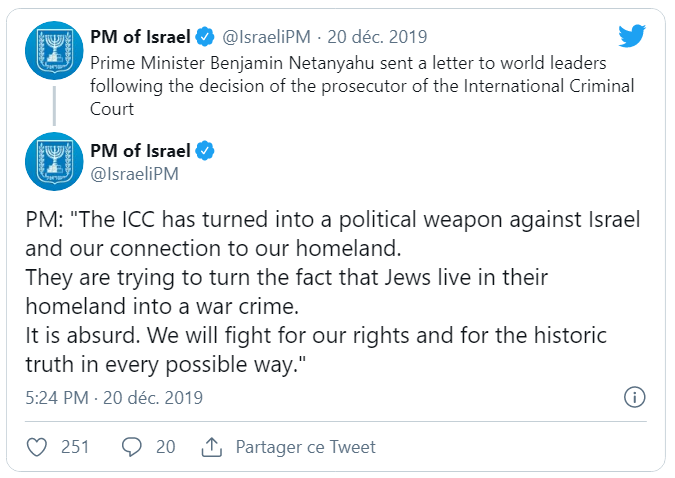This screenshot has height=478, width=675.
Task: Click "Partager ce Tweet" link
Action: click(x=306, y=447)
